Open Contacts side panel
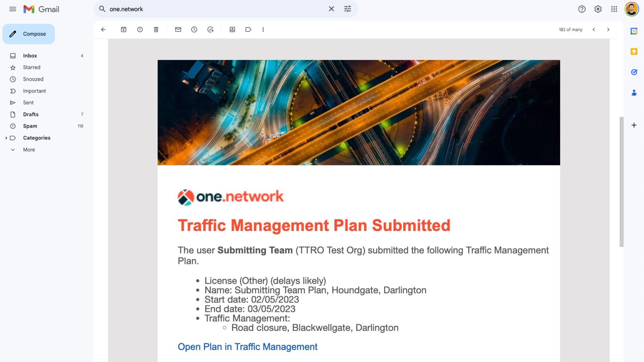Image resolution: width=644 pixels, height=362 pixels. (634, 93)
